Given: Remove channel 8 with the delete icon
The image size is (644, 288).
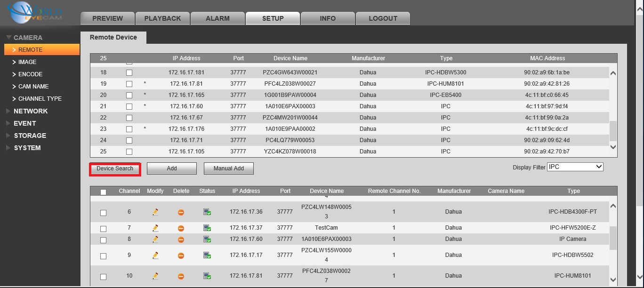Looking at the screenshot, I should (x=181, y=240).
